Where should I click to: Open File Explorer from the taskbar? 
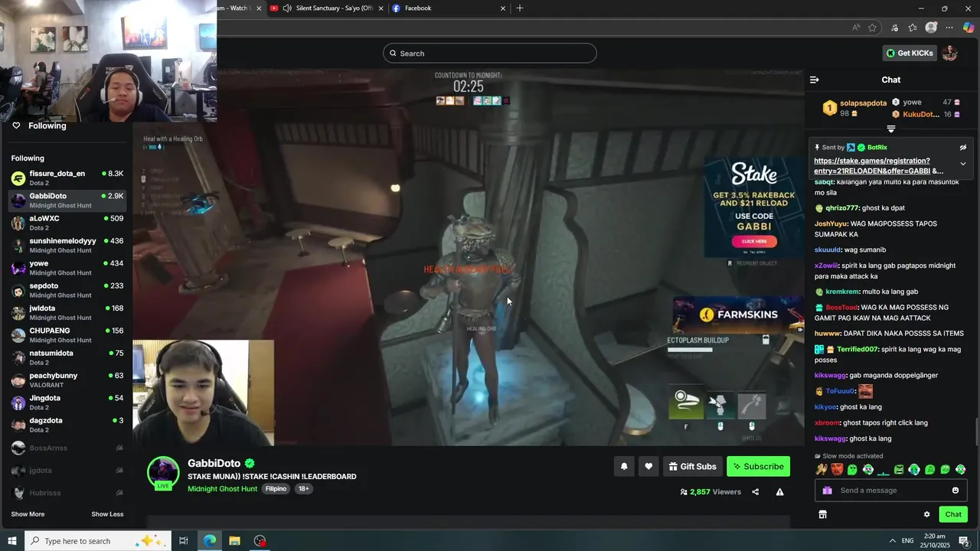click(x=235, y=541)
